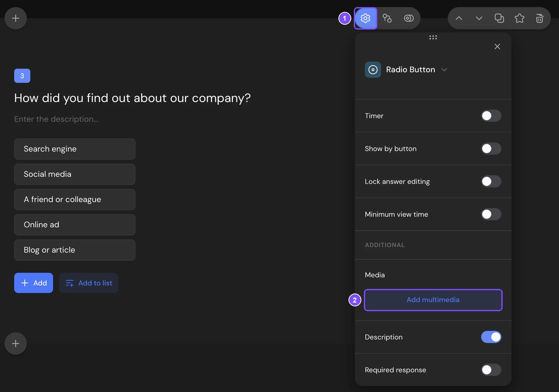
Task: Select the Social media answer option
Action: pyautogui.click(x=75, y=174)
